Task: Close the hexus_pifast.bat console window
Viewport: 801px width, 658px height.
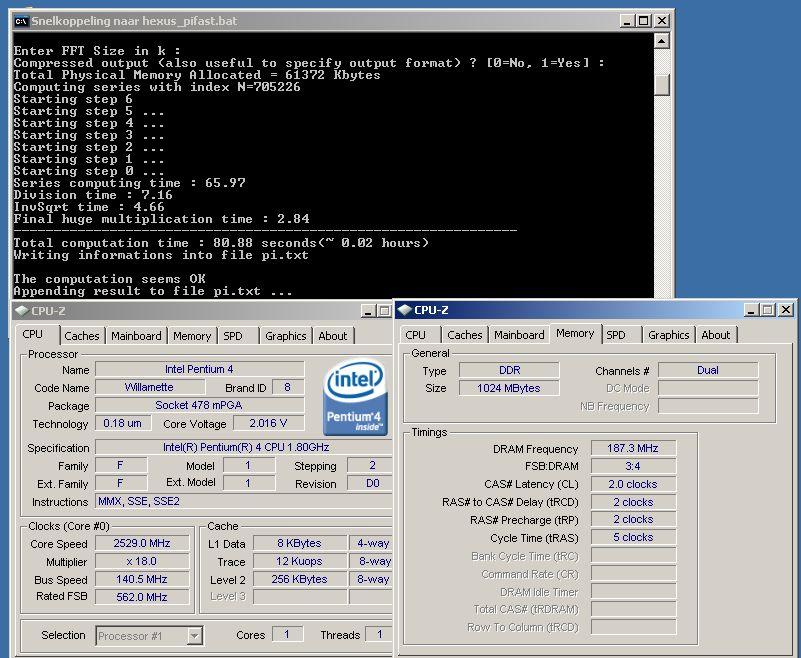Action: click(x=662, y=21)
